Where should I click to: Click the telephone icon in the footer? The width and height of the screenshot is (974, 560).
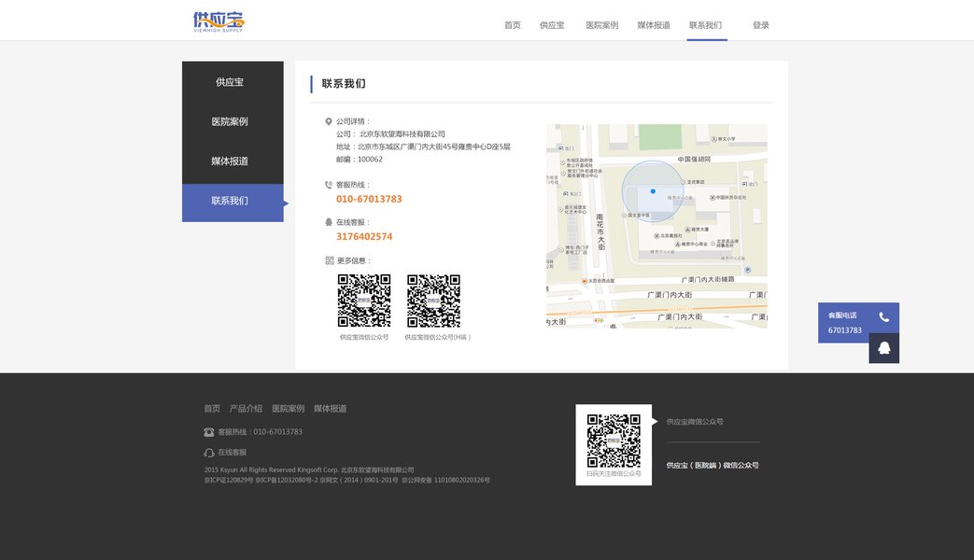point(209,432)
